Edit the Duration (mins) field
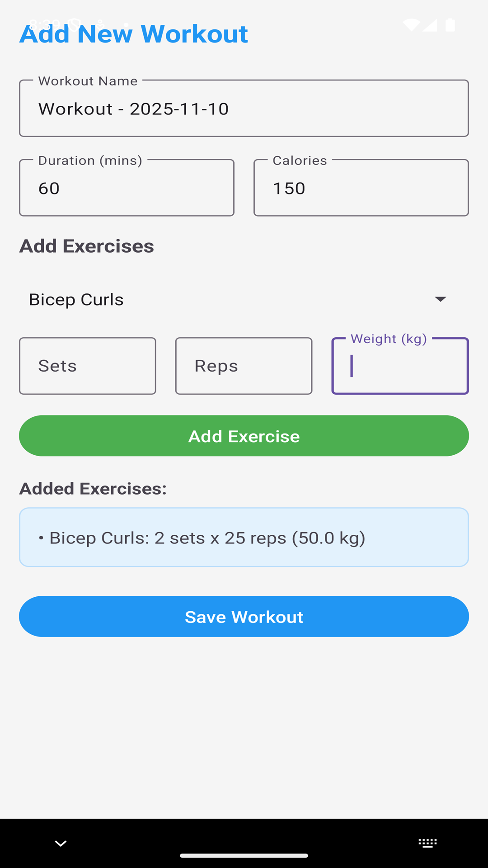The width and height of the screenshot is (488, 868). 127,188
